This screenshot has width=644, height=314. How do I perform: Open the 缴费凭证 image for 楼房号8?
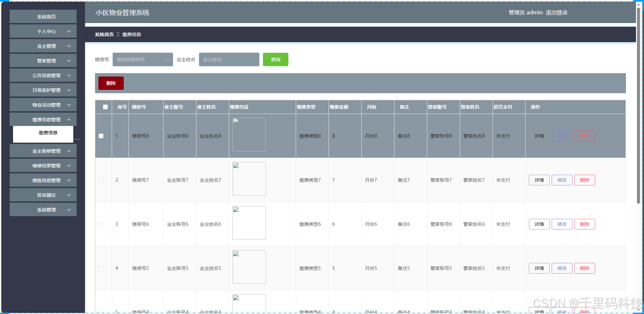(249, 135)
